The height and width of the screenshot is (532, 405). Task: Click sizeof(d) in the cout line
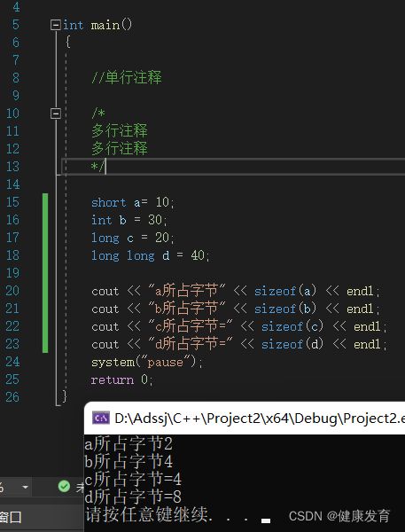[292, 344]
